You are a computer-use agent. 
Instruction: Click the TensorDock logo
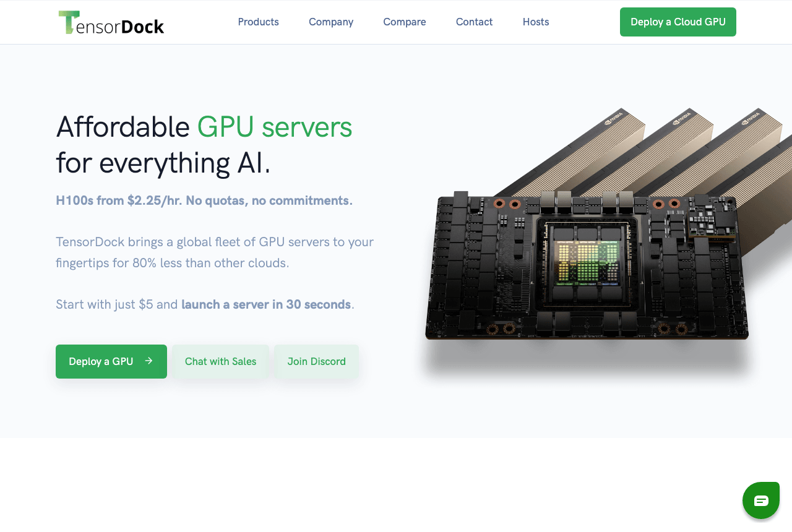(x=111, y=22)
